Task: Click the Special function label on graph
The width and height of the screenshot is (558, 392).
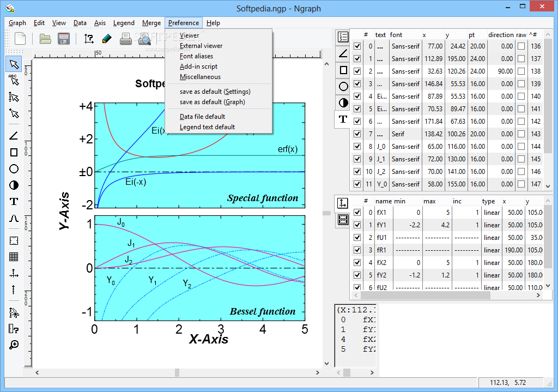Action: click(x=263, y=198)
